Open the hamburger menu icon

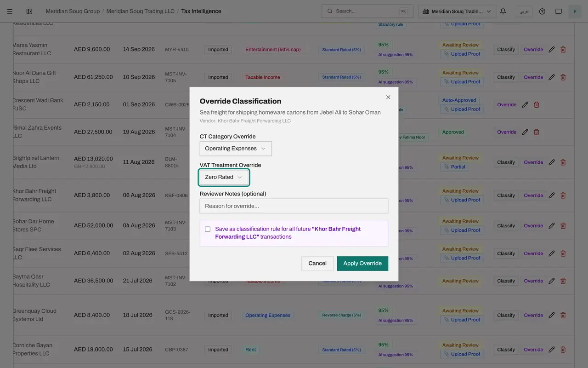pyautogui.click(x=10, y=11)
